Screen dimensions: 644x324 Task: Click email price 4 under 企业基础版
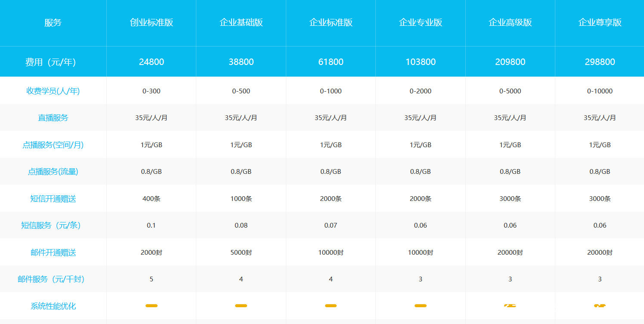[x=241, y=279]
